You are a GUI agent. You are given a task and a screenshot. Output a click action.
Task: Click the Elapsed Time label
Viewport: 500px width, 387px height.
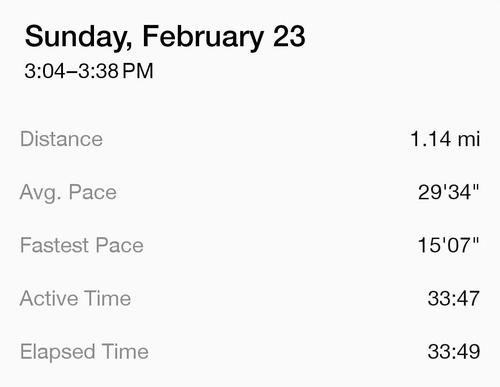tap(84, 352)
